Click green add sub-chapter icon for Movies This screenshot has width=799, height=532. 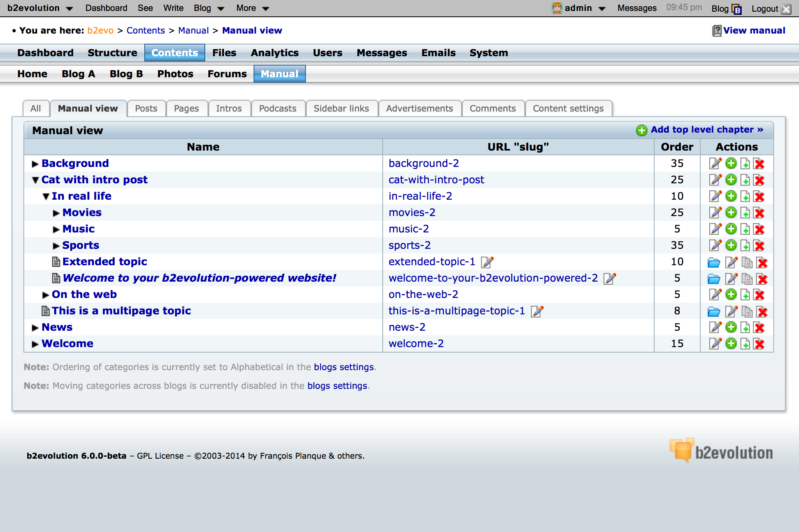tap(731, 213)
